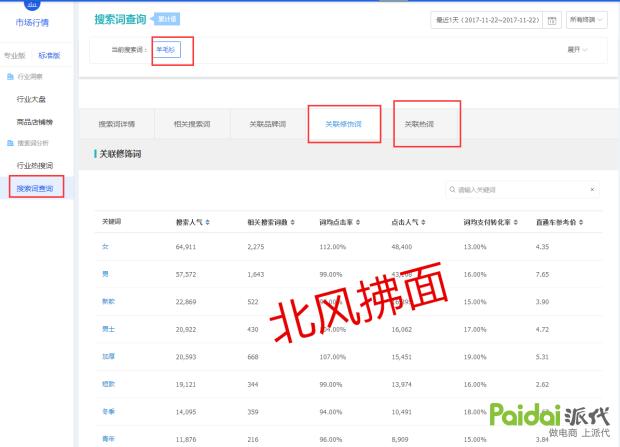Sort table by 搜索人气 column arrows
The height and width of the screenshot is (447, 620).
click(208, 222)
